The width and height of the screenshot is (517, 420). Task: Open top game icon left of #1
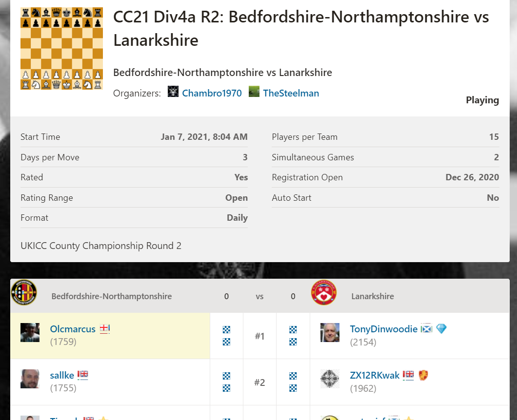pos(226,330)
